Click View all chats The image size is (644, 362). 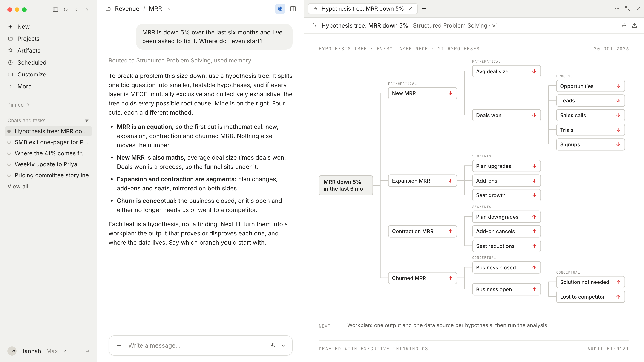(18, 186)
